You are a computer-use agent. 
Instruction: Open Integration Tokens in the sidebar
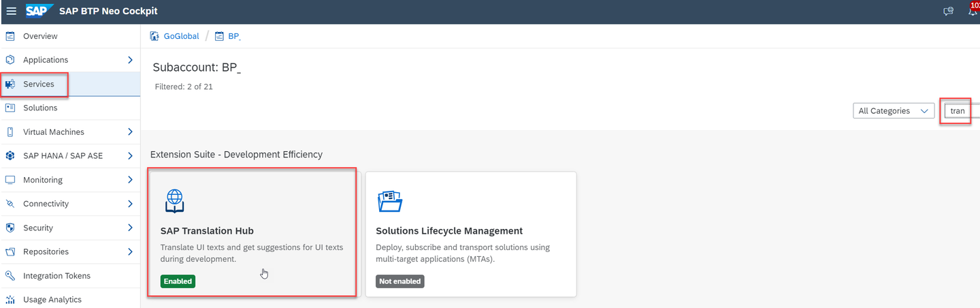[56, 276]
